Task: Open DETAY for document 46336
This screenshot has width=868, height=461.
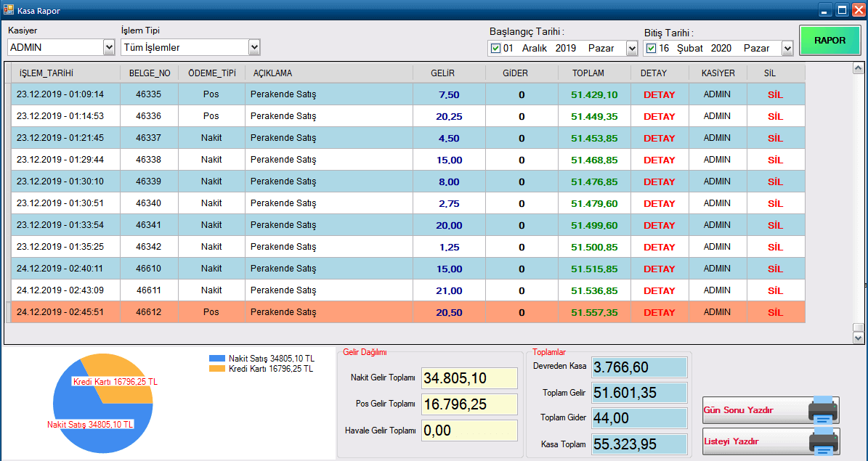Action: click(660, 116)
